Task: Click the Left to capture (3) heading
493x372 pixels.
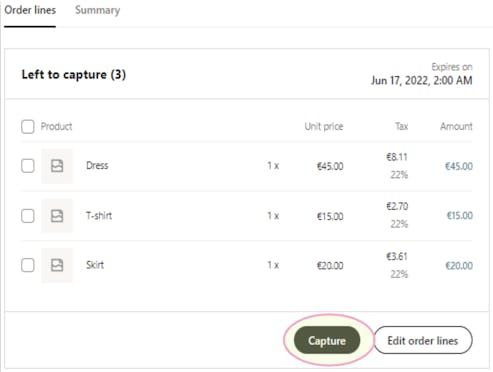Action: coord(74,74)
